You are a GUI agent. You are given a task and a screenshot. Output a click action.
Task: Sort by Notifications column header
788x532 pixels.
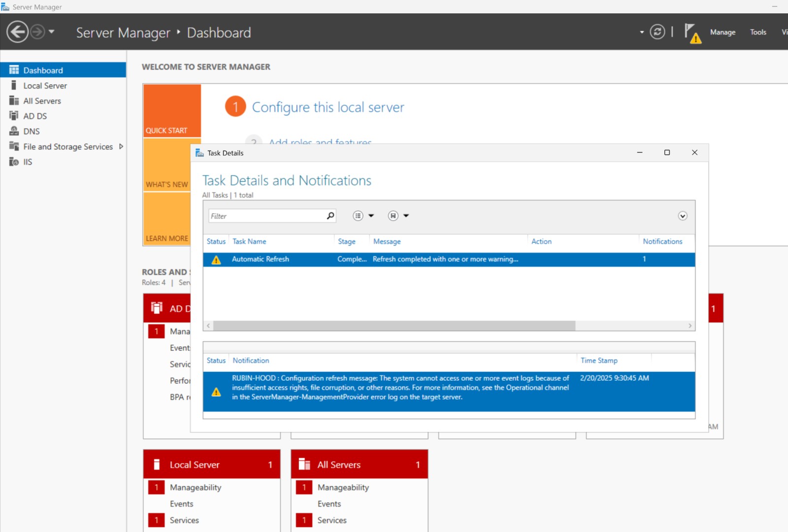point(662,241)
